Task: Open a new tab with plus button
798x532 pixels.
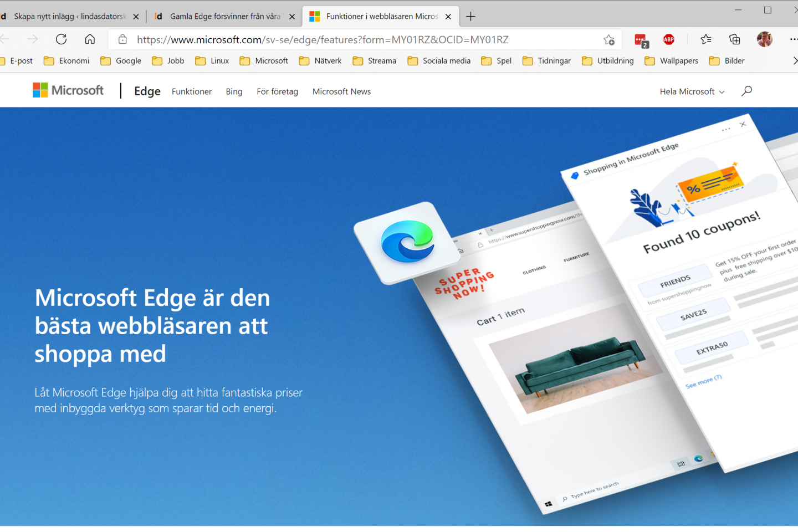Action: [470, 17]
